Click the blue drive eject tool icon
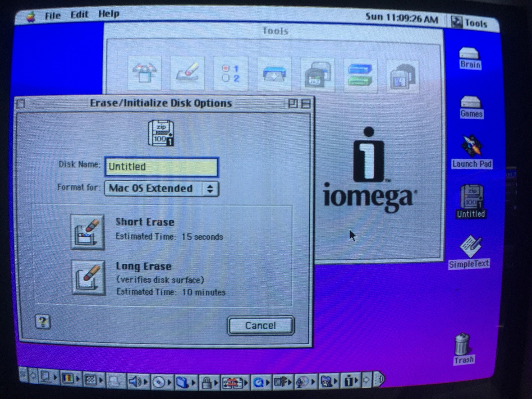532x399 pixels. [274, 74]
